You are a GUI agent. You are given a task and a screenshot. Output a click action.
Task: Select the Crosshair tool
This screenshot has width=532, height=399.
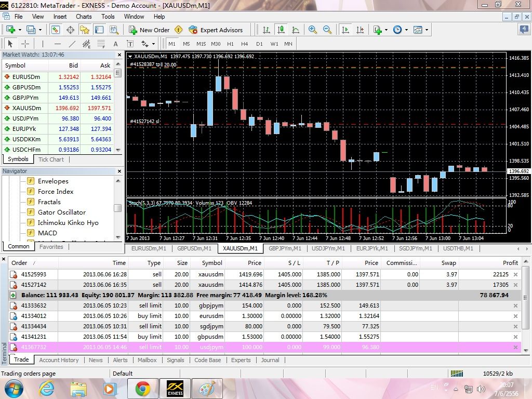click(24, 44)
